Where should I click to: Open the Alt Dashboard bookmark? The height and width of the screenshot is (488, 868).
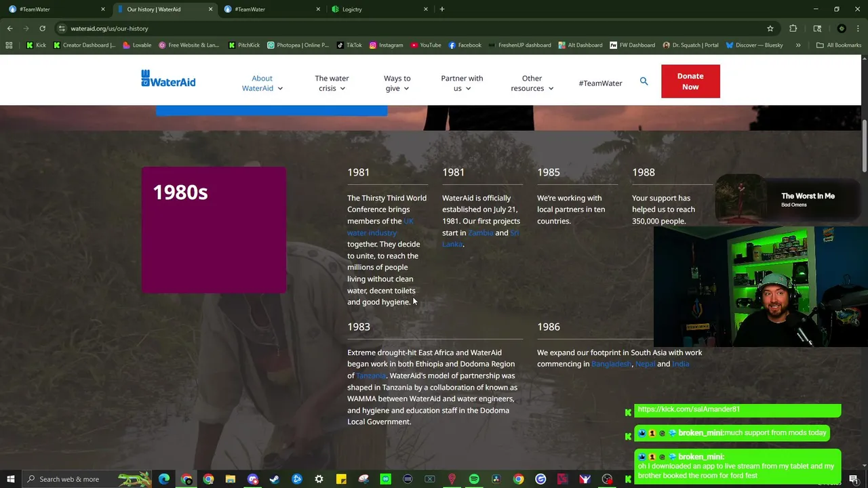(x=580, y=45)
